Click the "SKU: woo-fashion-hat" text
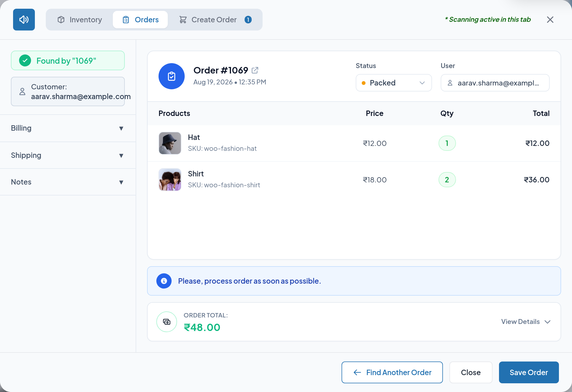Screen dimensions: 572x392 coord(222,149)
